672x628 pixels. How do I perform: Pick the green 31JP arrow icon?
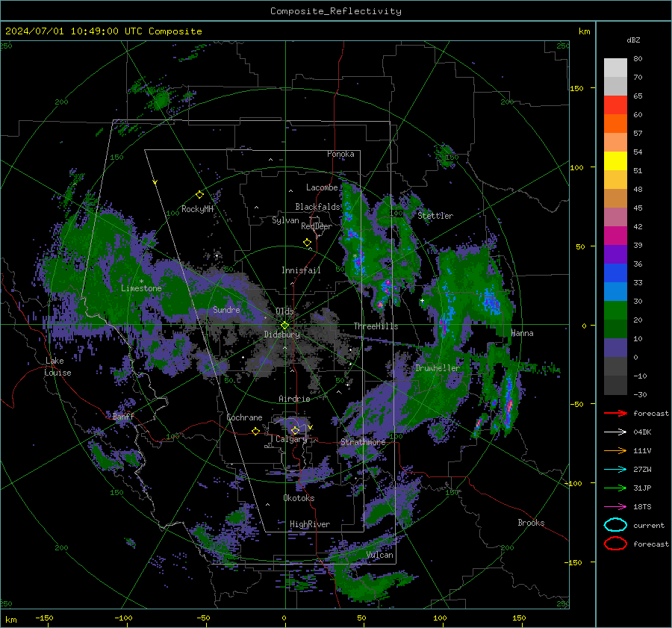[615, 488]
